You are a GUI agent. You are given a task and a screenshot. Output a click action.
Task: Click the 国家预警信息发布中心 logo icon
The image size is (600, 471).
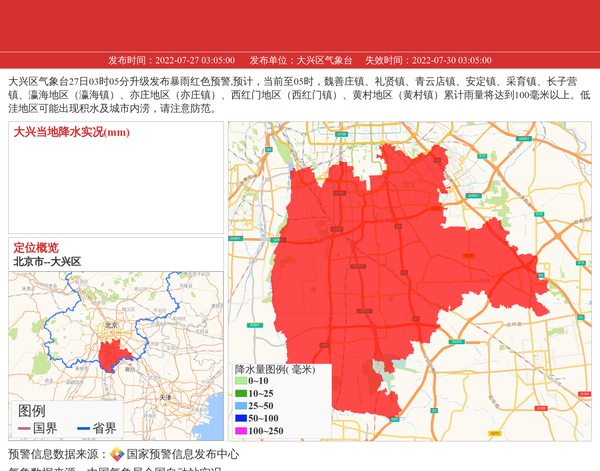tap(117, 454)
